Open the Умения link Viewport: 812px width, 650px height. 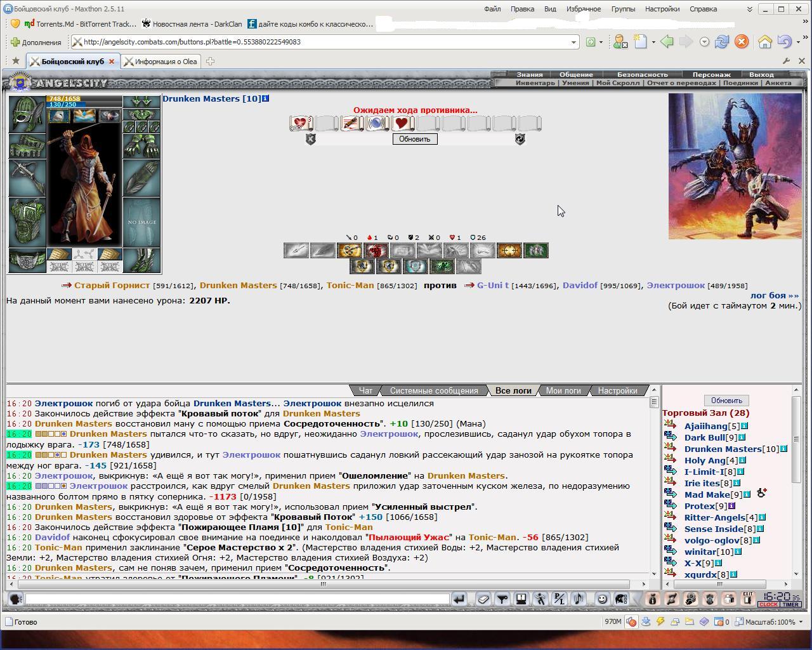point(575,83)
